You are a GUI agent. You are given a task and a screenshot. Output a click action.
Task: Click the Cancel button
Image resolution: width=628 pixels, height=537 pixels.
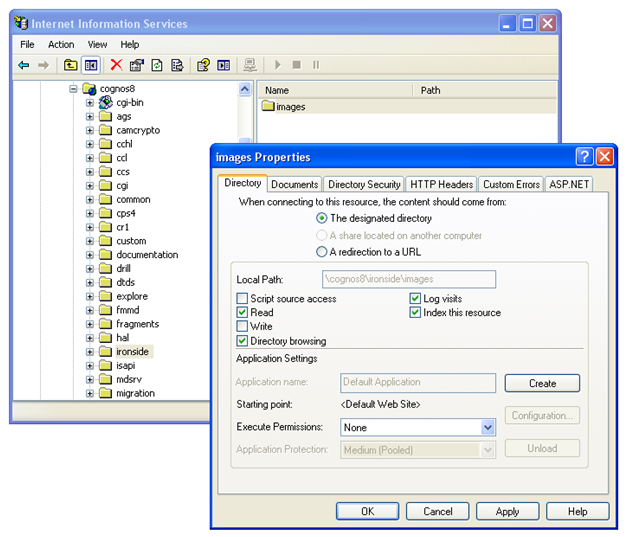(437, 511)
